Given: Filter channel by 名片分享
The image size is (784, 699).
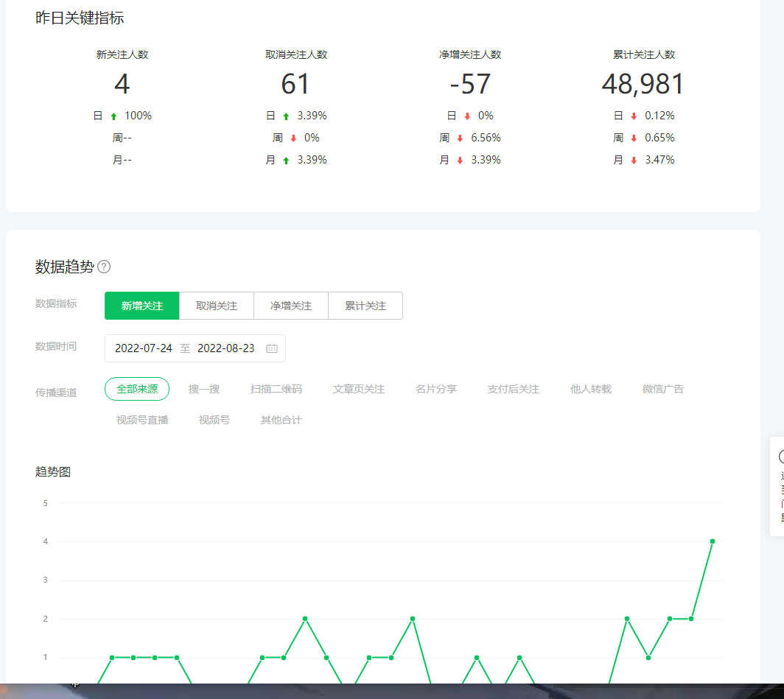Looking at the screenshot, I should (436, 389).
